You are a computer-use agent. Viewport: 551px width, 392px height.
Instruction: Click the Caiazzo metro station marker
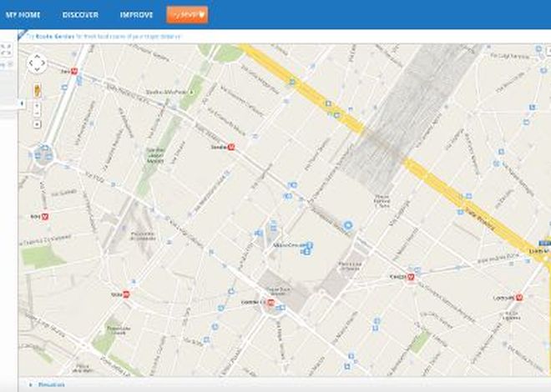(410, 277)
